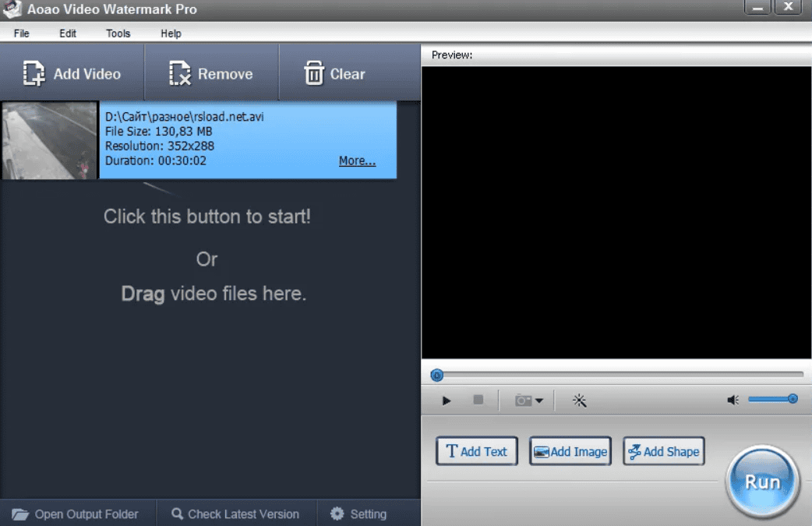
Task: Select the rsload.net.avi video thumbnail
Action: 50,140
